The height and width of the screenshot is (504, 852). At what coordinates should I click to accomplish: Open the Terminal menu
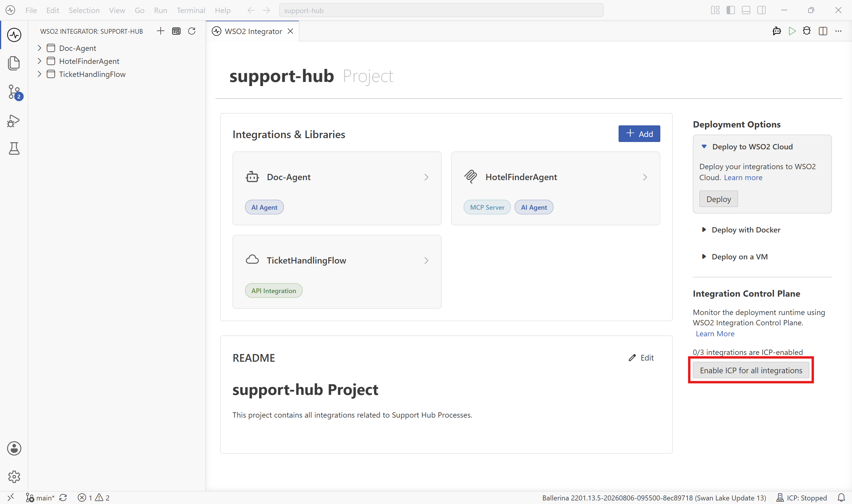coord(191,10)
